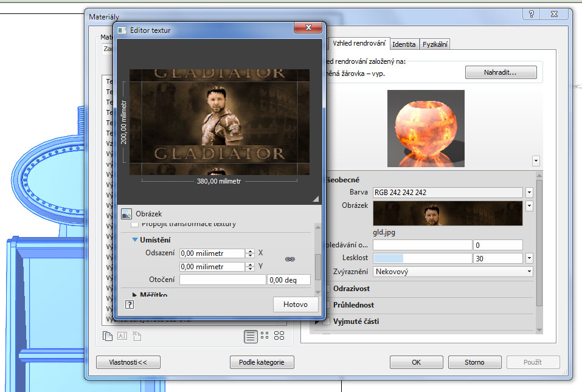Switch material list to small icons view

(265, 335)
